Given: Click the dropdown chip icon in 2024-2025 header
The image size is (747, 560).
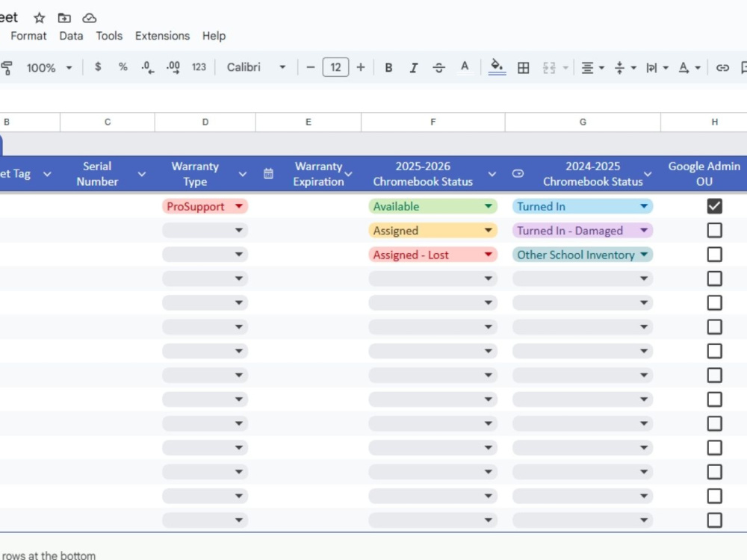Looking at the screenshot, I should 518,174.
